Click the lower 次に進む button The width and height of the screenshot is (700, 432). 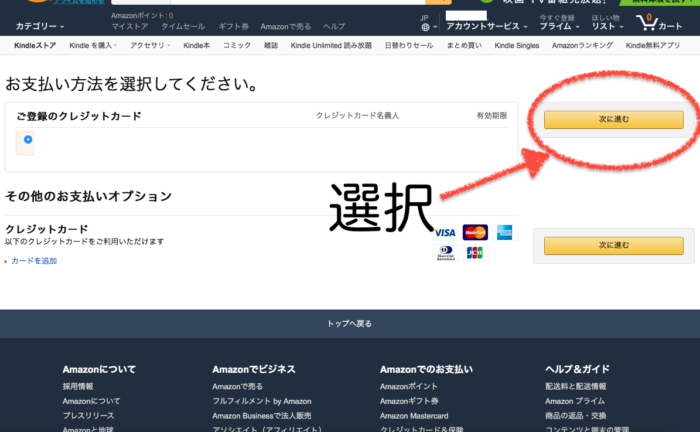(x=613, y=245)
